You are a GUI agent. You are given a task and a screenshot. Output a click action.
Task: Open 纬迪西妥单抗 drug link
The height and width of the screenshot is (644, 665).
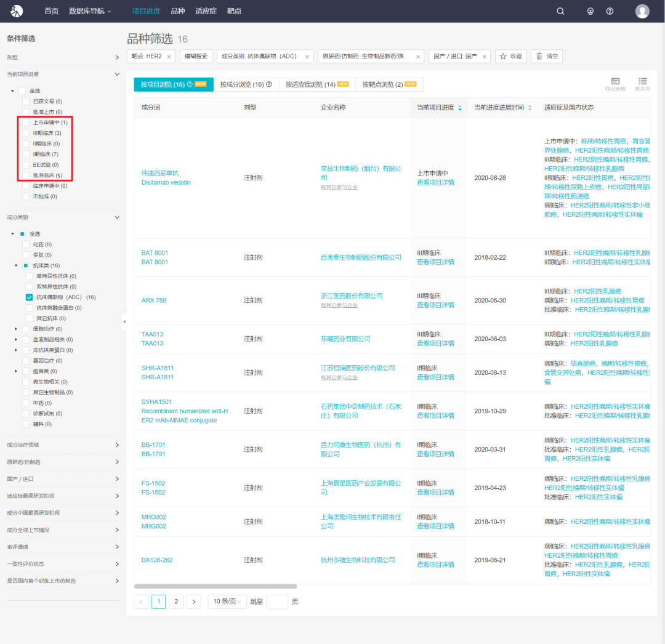point(160,173)
